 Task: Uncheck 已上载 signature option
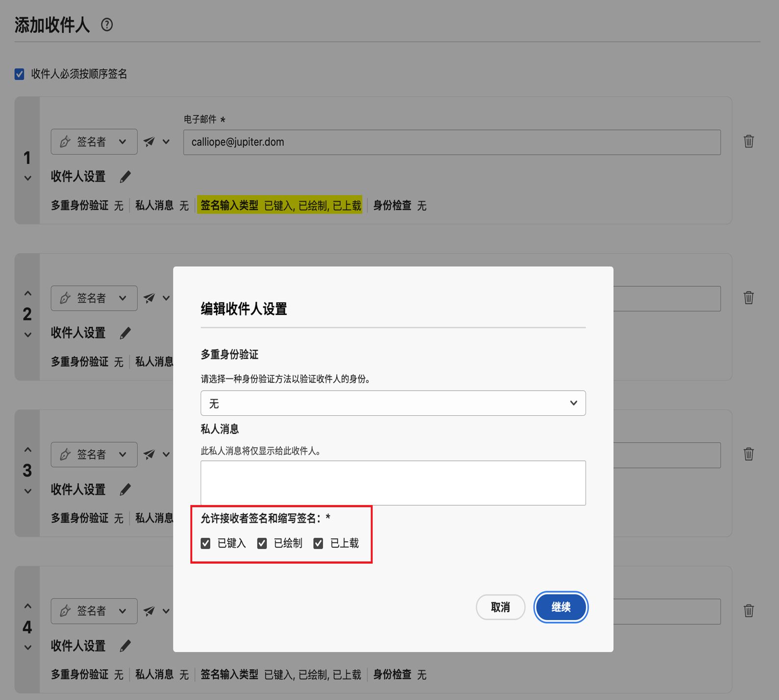[x=319, y=543]
